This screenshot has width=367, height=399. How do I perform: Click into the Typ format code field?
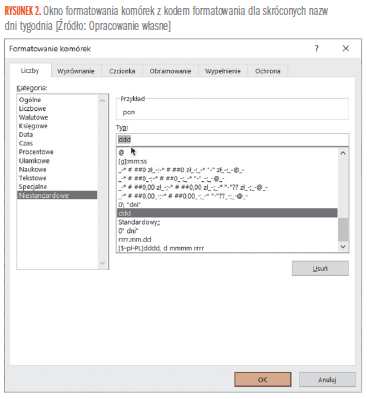coord(232,140)
